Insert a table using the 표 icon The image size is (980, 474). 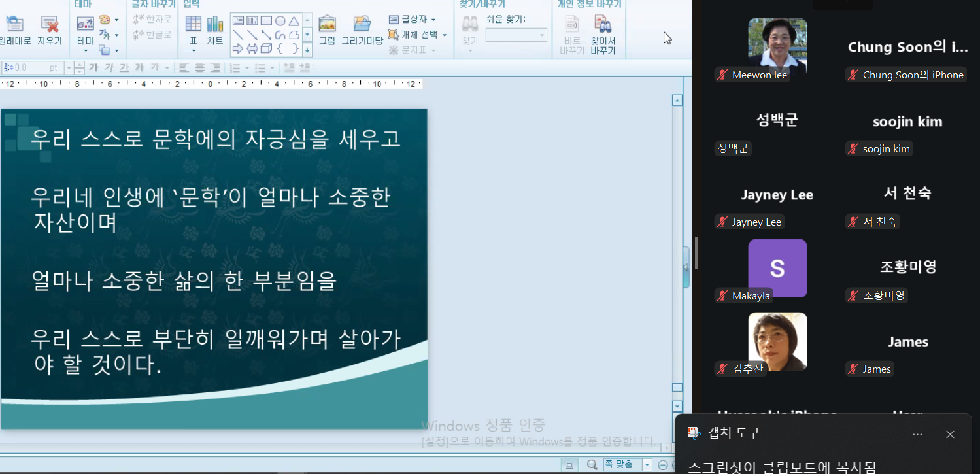194,22
